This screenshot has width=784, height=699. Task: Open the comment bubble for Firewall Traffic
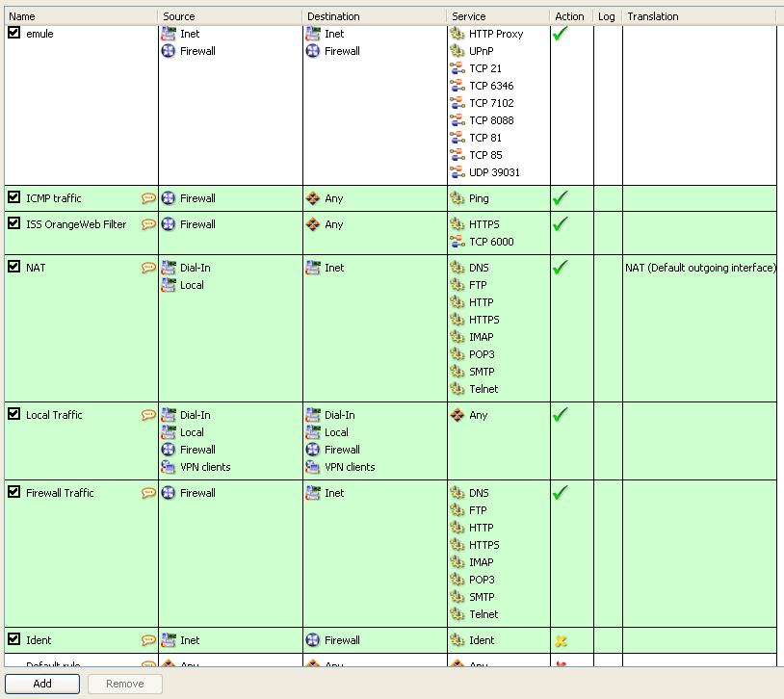tap(148, 493)
